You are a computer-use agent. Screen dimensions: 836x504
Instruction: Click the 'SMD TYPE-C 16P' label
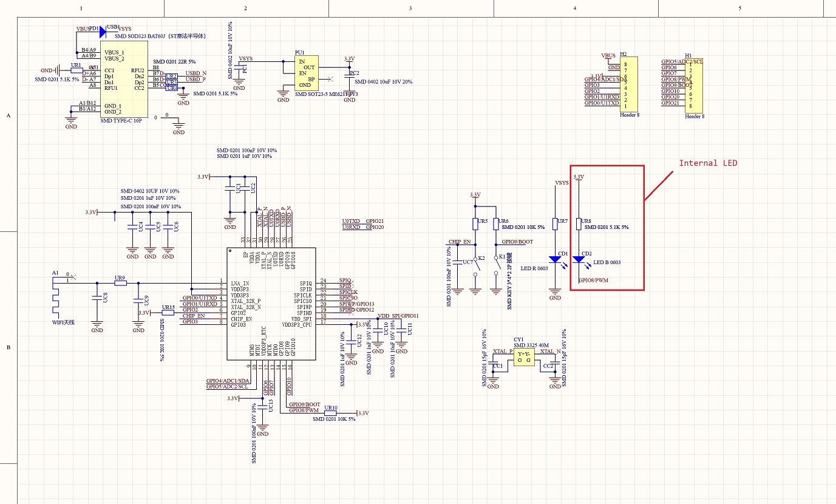[121, 121]
